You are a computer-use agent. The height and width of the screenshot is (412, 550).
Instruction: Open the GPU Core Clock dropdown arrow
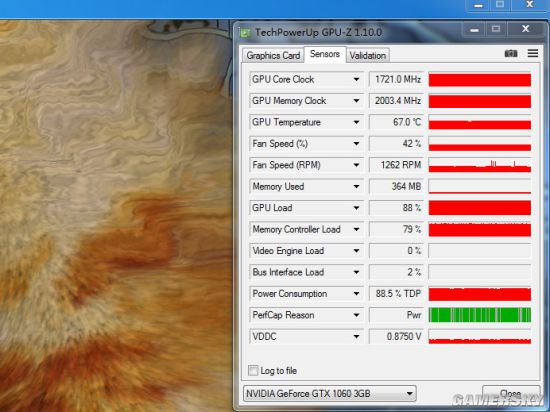coord(356,80)
